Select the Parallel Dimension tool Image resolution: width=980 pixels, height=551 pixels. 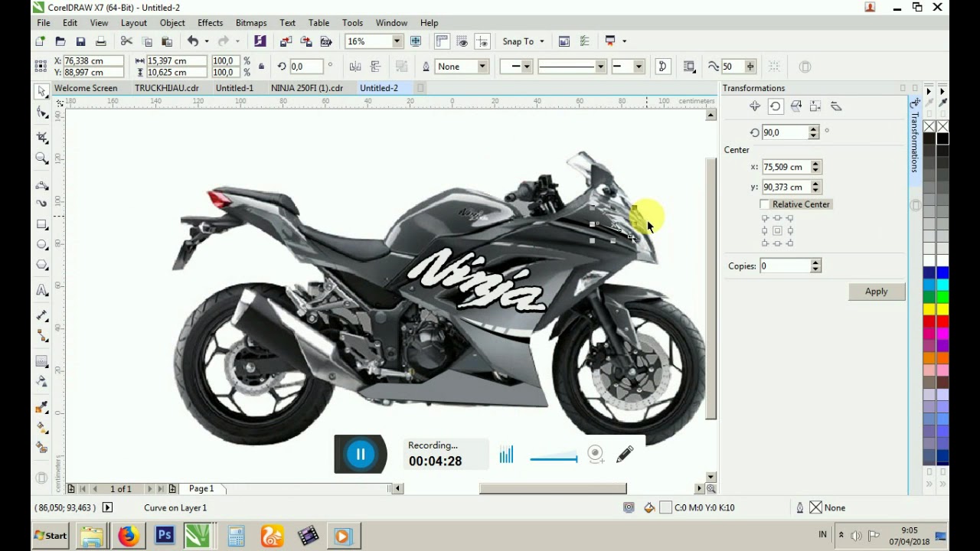point(41,315)
